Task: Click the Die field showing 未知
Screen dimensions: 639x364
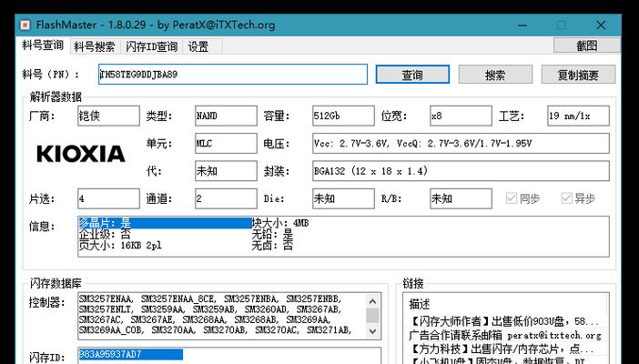Action: [x=343, y=198]
